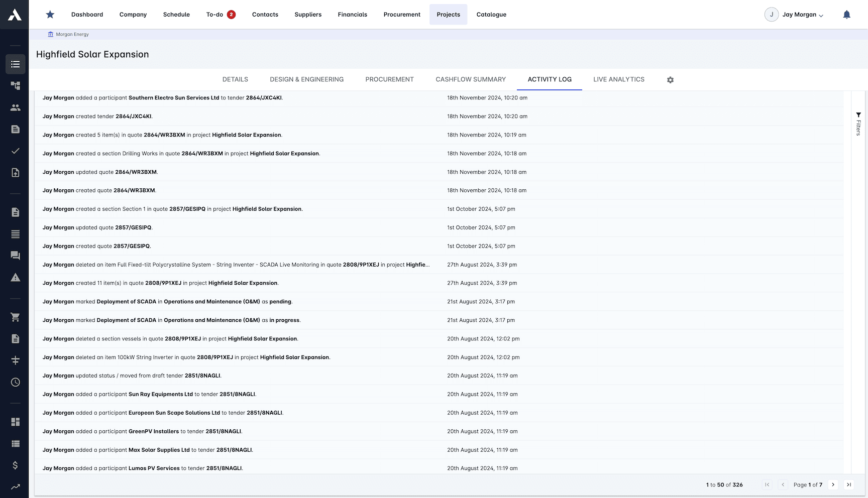Expand the Filters side panel
The image size is (868, 498).
(858, 123)
